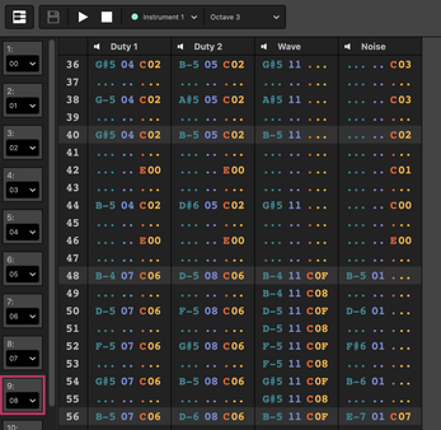Mute the Duty 2 channel speaker
The image size is (441, 430).
pos(180,47)
